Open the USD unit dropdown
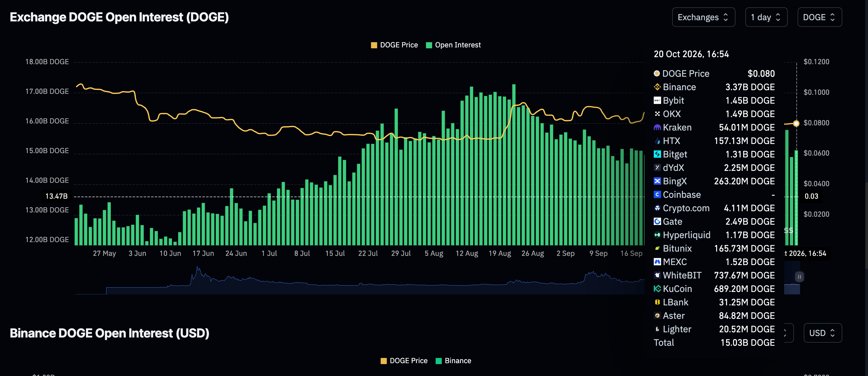 click(x=822, y=333)
